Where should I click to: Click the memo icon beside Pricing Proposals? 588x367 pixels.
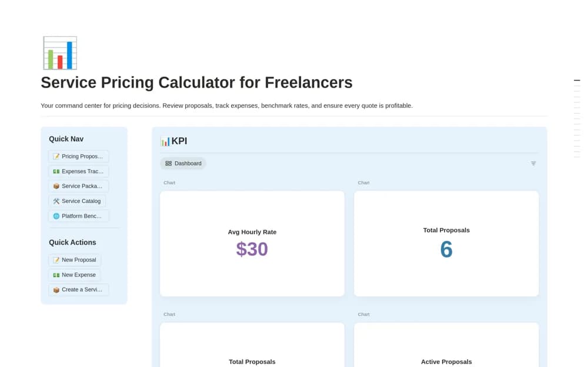(x=56, y=156)
